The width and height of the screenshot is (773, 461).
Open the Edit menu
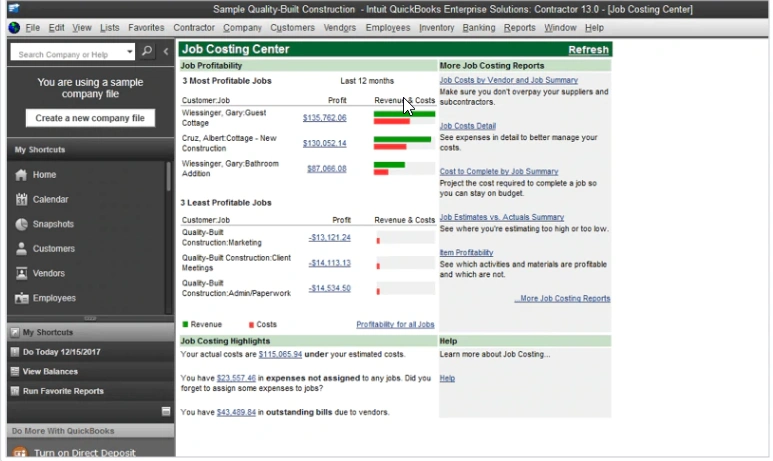tap(56, 28)
